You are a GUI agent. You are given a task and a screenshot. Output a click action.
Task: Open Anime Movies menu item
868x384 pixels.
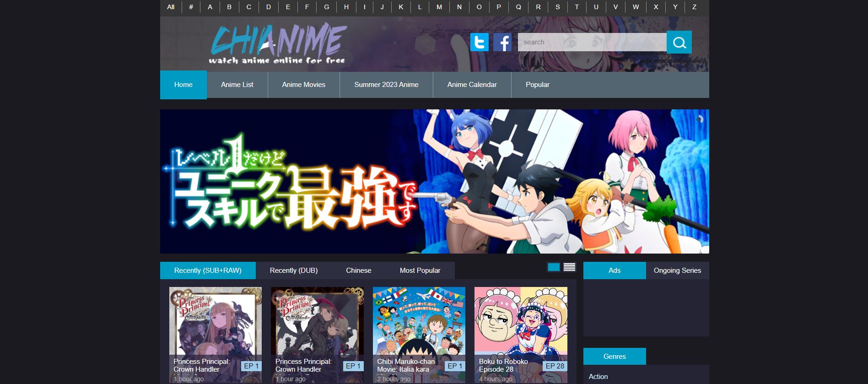pyautogui.click(x=304, y=85)
